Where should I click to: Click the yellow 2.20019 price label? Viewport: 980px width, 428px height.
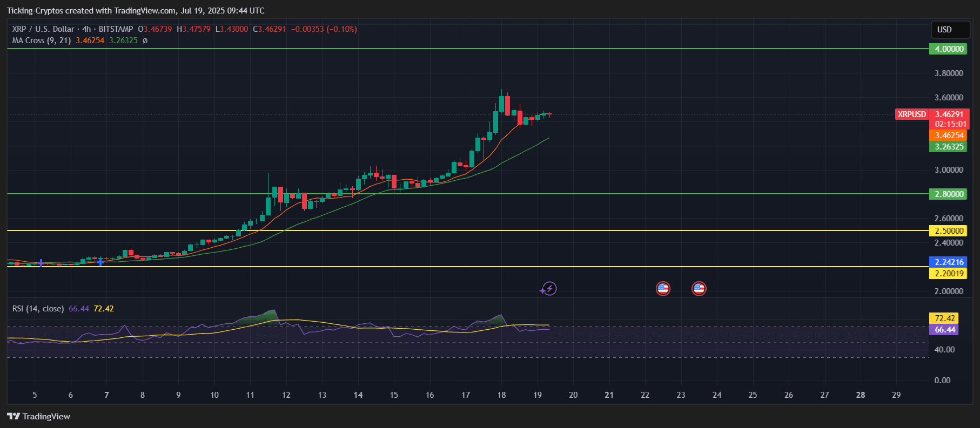point(949,274)
